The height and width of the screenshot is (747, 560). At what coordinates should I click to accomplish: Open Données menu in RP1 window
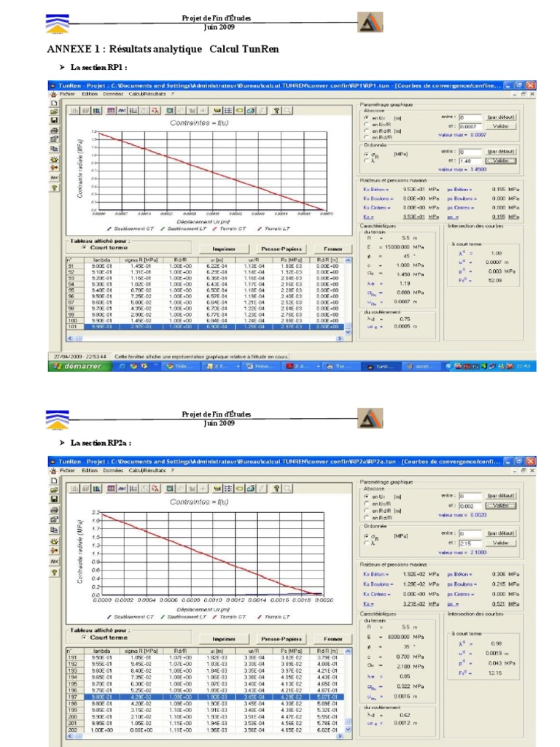[x=113, y=94]
